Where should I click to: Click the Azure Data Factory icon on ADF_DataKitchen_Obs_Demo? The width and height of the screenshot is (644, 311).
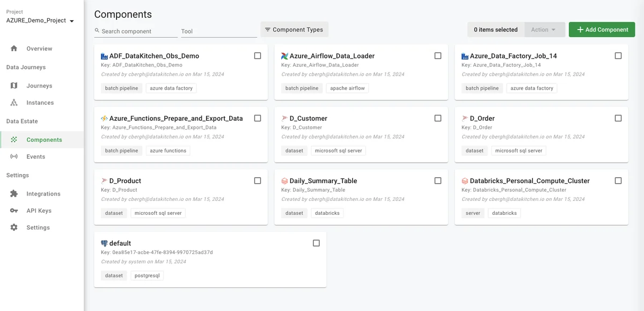[x=104, y=56]
